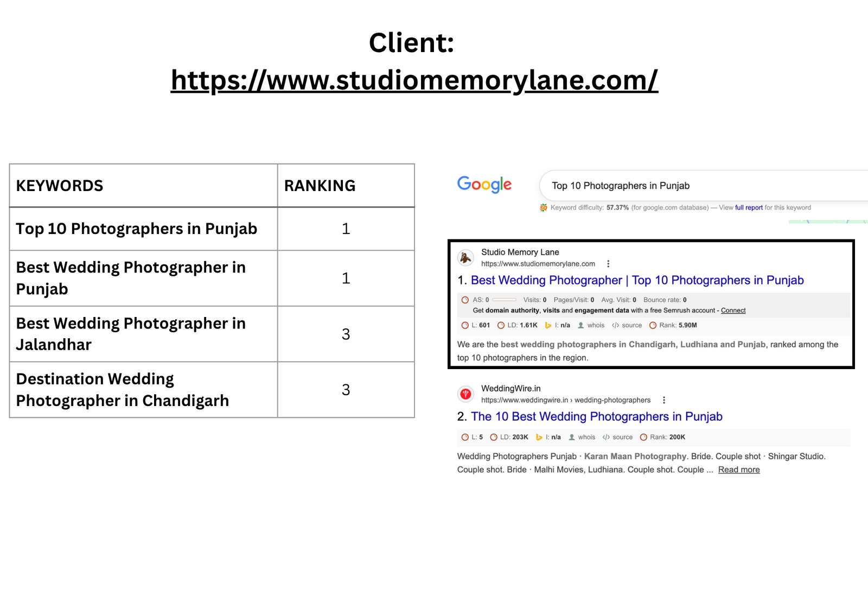The width and height of the screenshot is (868, 614).
Task: Focus the search box containing Top 10 Photographers in Punjab
Action: pyautogui.click(x=704, y=186)
